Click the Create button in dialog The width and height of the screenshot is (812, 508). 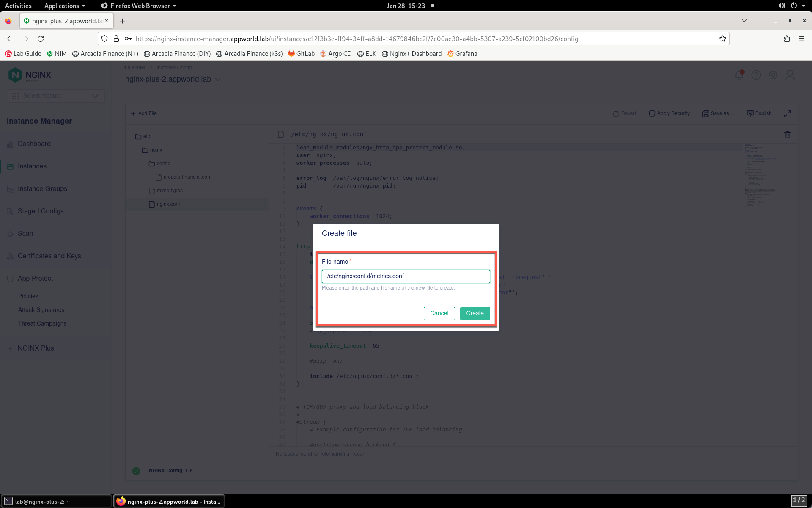[475, 313]
